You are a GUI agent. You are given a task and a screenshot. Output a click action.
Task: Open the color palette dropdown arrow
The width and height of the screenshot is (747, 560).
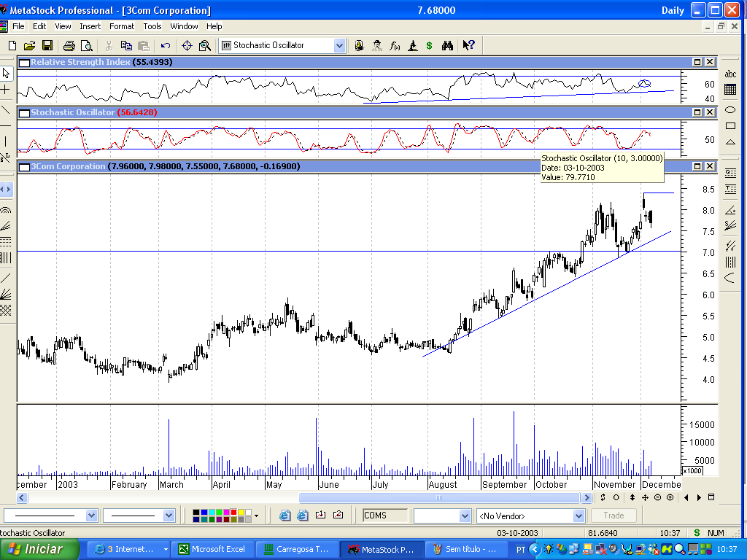256,516
